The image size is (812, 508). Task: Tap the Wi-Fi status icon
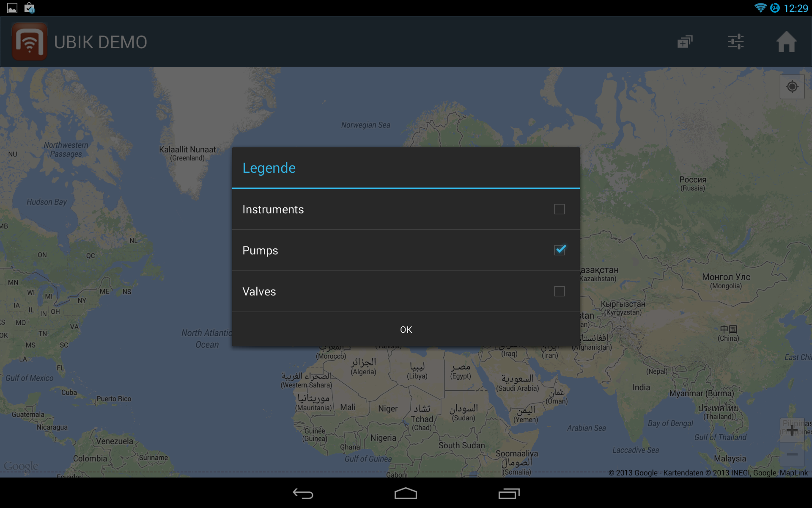pos(760,8)
